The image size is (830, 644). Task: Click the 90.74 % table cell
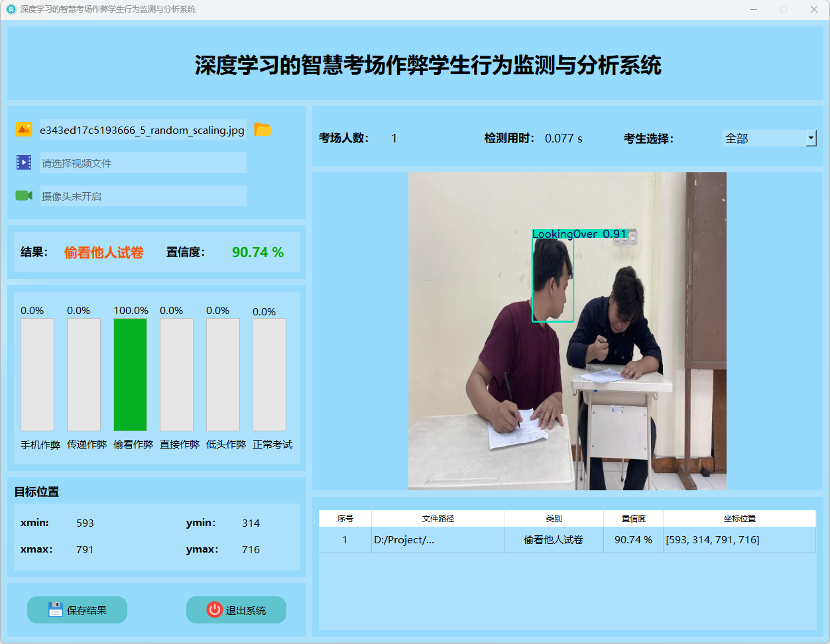click(634, 539)
